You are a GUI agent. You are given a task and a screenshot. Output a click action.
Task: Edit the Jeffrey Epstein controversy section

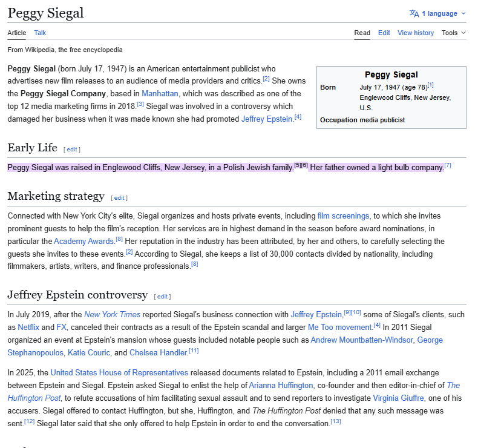(x=162, y=296)
